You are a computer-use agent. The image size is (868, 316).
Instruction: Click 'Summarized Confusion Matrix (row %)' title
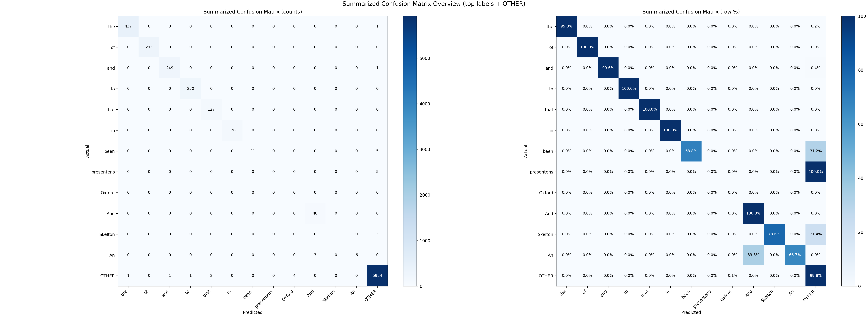691,12
